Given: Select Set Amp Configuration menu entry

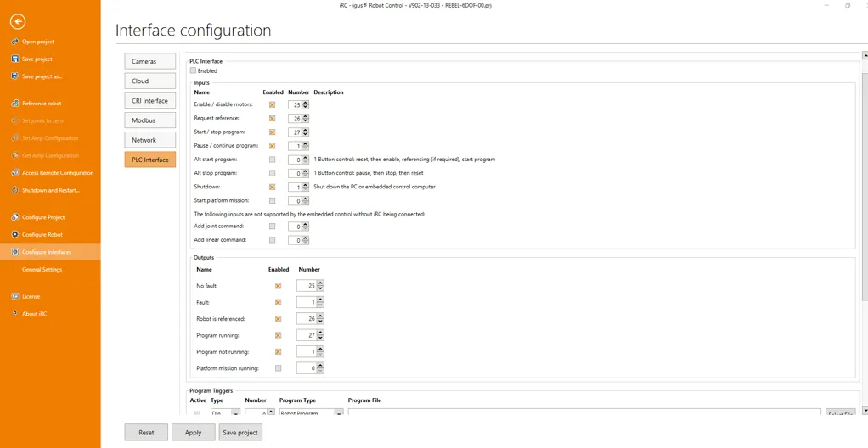Looking at the screenshot, I should pyautogui.click(x=50, y=138).
